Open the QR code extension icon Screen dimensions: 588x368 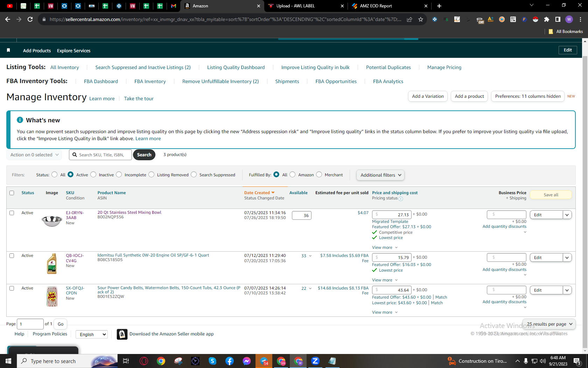pos(513,19)
